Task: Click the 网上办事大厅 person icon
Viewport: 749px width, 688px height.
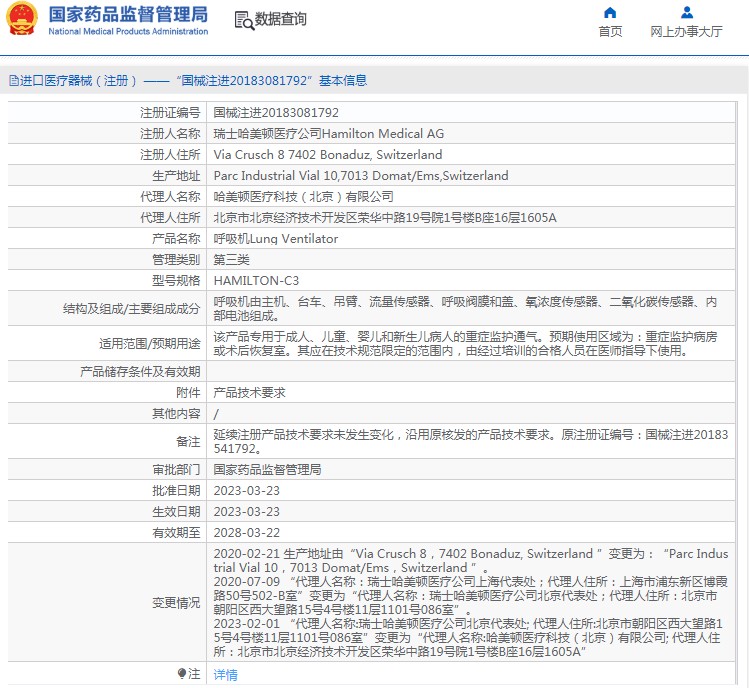Action: coord(686,13)
